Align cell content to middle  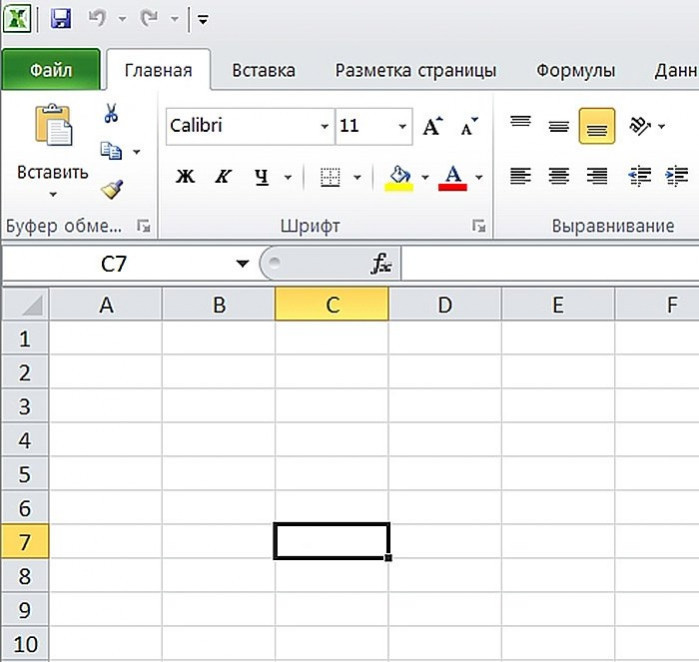click(559, 126)
